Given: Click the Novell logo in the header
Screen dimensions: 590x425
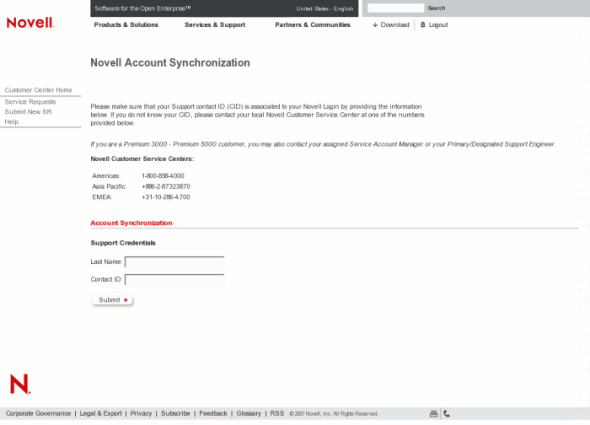Looking at the screenshot, I should tap(30, 23).
